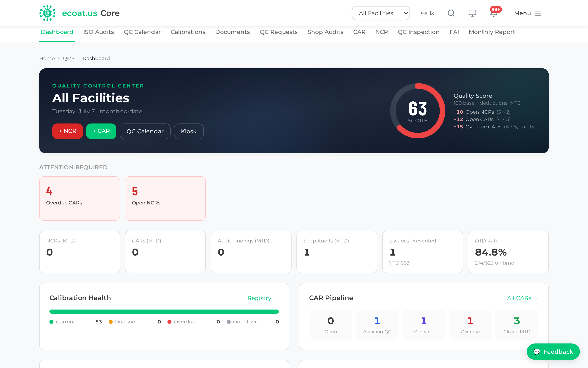Screen dimensions: 588x368
Task: Open the Calibrations tab
Action: (x=188, y=32)
